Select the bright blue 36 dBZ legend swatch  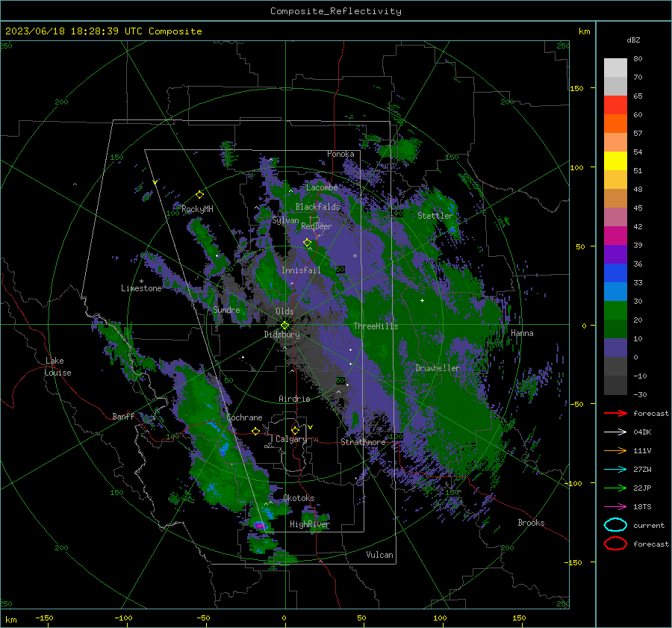tap(615, 273)
